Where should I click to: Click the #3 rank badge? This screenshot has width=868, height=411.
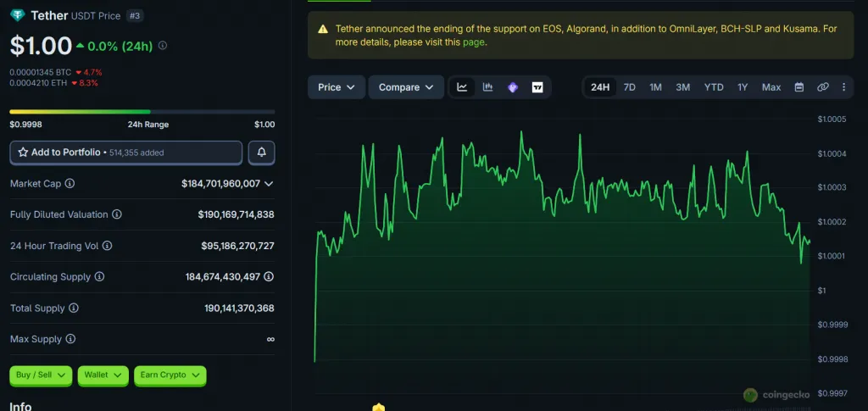tap(135, 15)
